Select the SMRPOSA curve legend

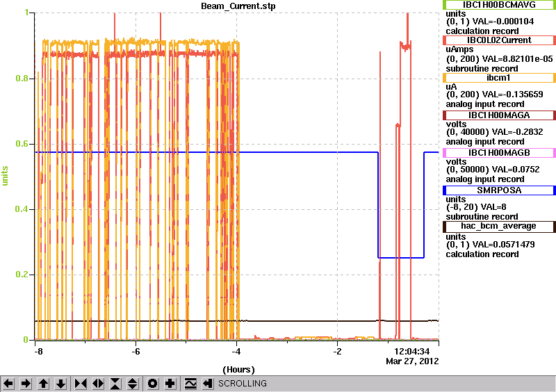[x=499, y=190]
